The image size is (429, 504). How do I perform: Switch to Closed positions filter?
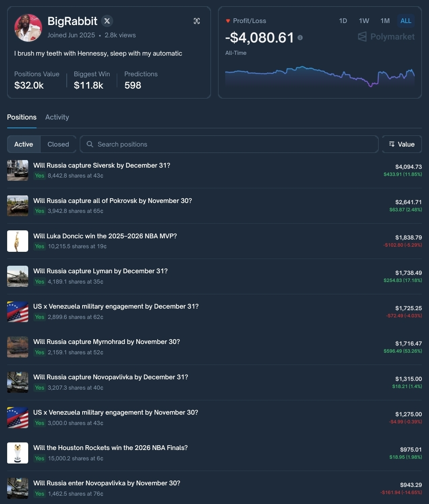coord(58,144)
